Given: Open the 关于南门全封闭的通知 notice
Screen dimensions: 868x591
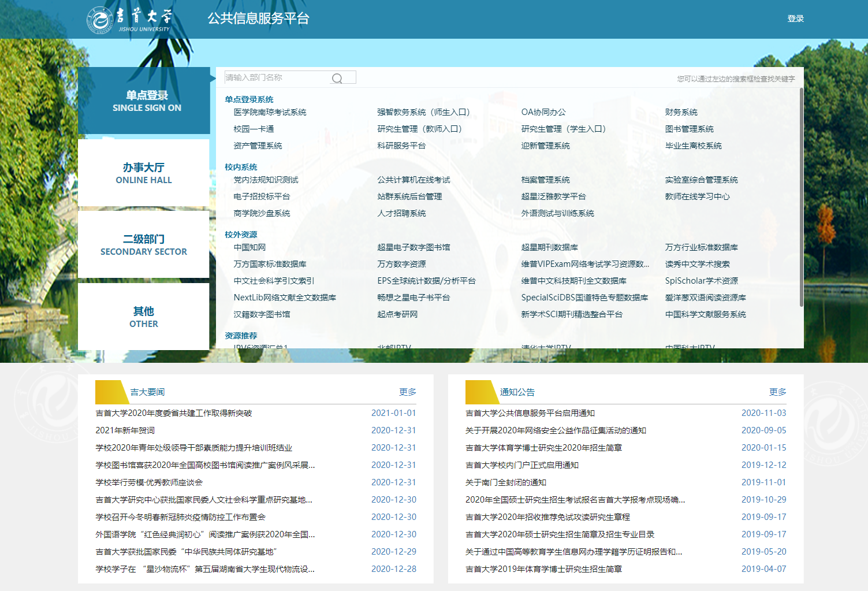Looking at the screenshot, I should 505,482.
